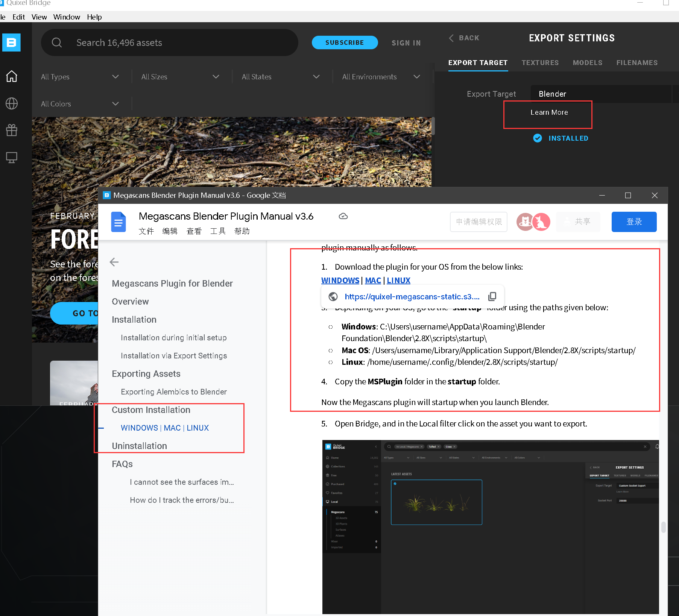Expand the All Sizes filter dropdown

(180, 77)
